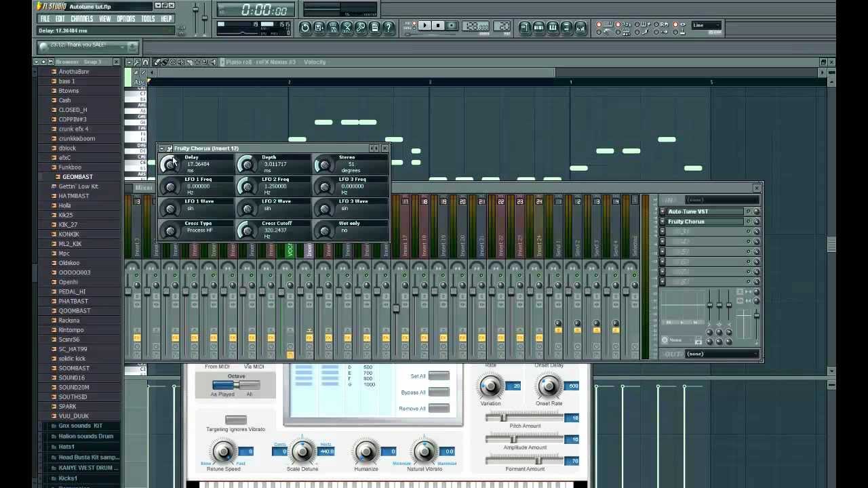Screen dimensions: 868x488
Task: Click the Fruity Chorus Depth knob
Action: [x=247, y=164]
